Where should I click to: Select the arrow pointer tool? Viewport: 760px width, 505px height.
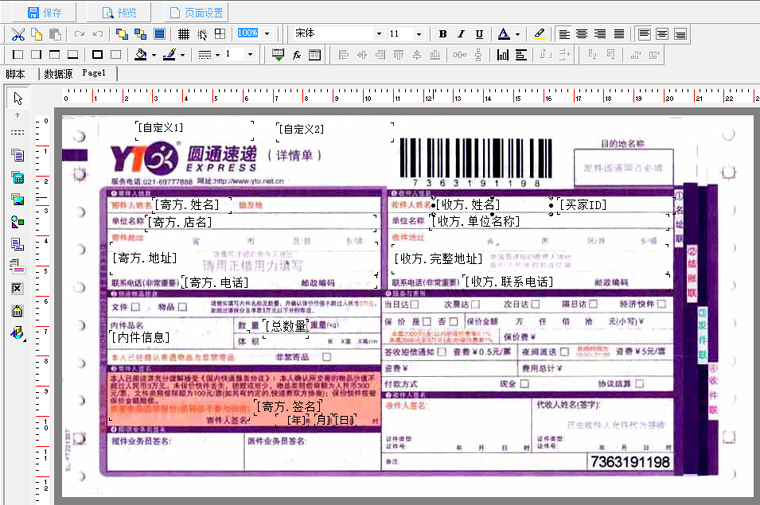[x=17, y=98]
